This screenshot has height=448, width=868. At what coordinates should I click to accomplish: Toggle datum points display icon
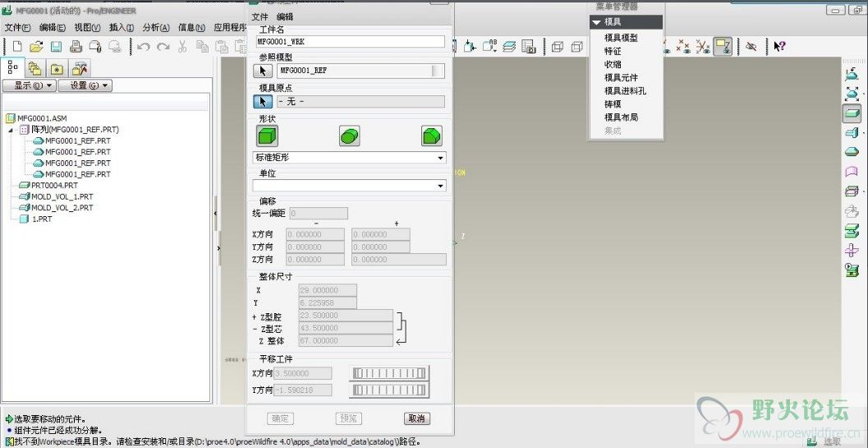(684, 47)
